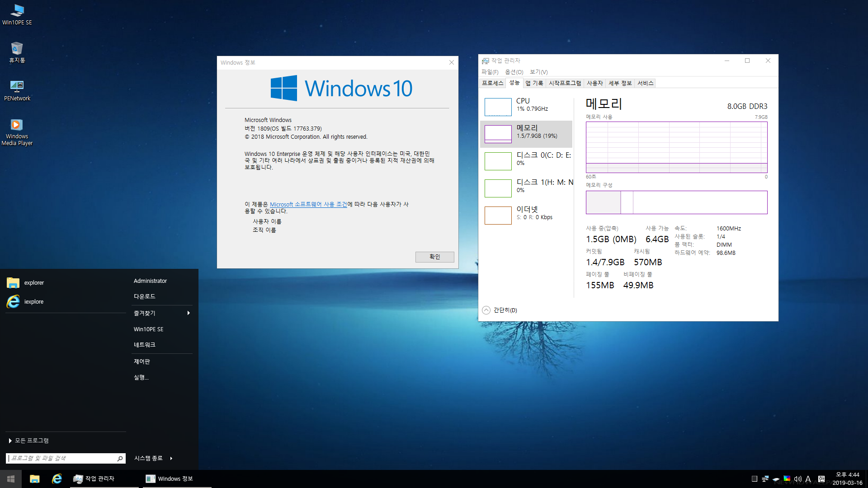The height and width of the screenshot is (488, 868).
Task: Open 보기(V) menu in Task Manager
Action: pos(538,72)
